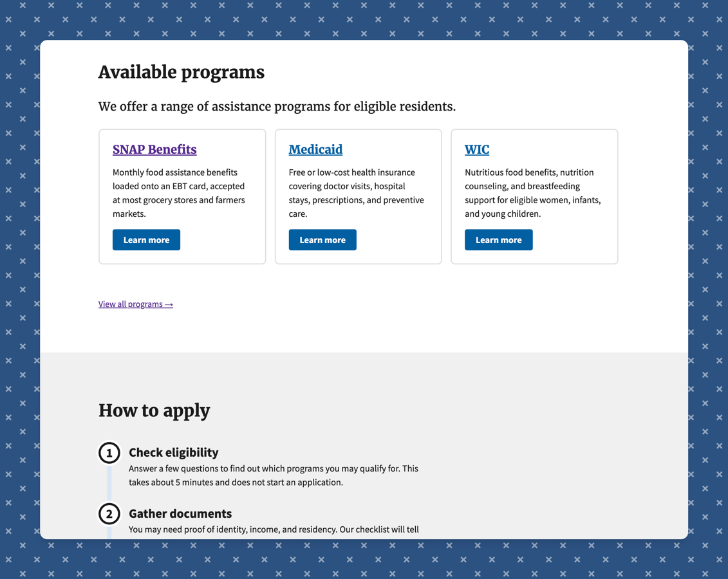Open the Medicaid heading link
728x579 pixels.
315,149
